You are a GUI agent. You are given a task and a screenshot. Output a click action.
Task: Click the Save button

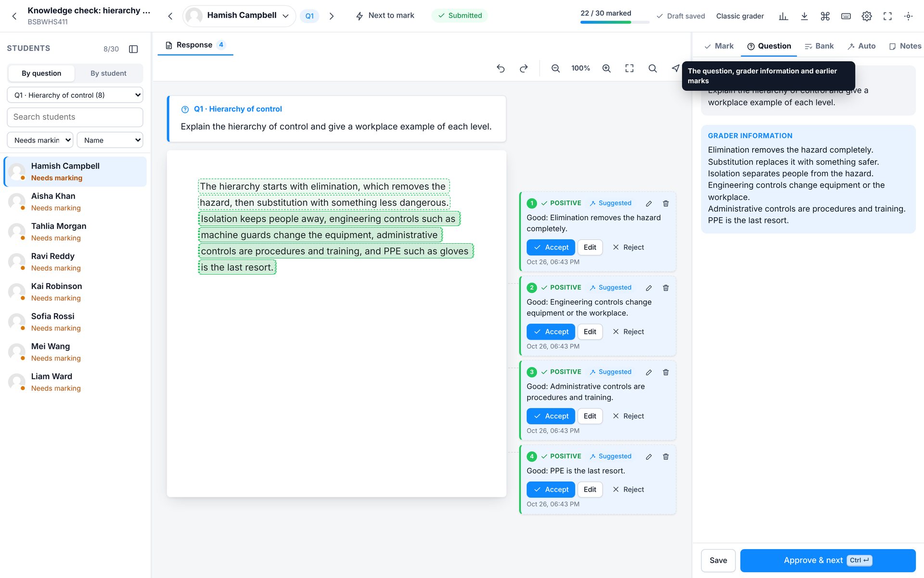point(718,560)
